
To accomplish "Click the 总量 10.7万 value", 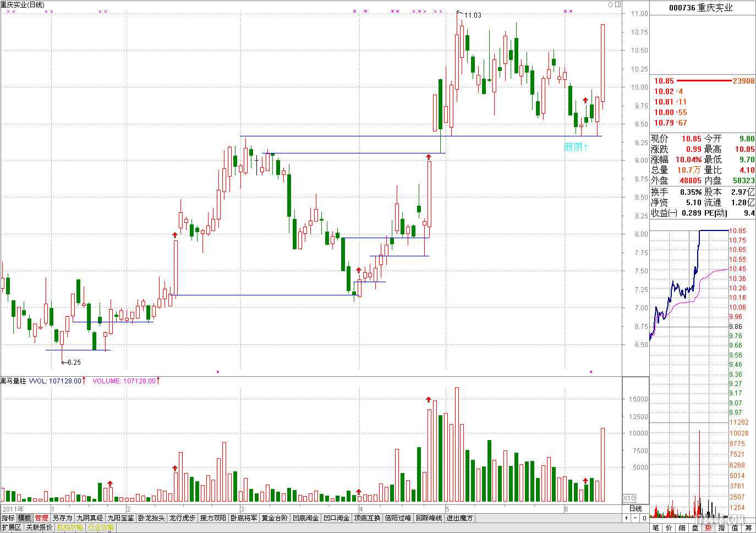I will (x=676, y=170).
